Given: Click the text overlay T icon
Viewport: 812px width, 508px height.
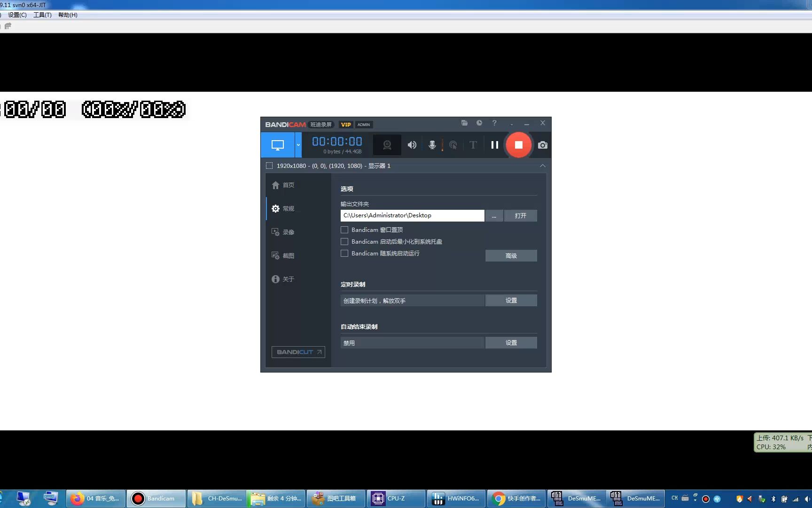Looking at the screenshot, I should coord(473,145).
